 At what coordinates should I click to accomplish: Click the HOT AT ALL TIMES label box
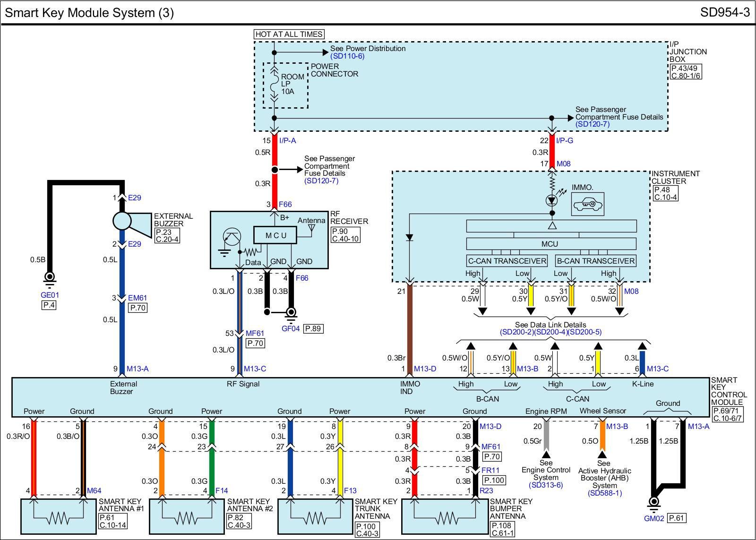click(289, 34)
